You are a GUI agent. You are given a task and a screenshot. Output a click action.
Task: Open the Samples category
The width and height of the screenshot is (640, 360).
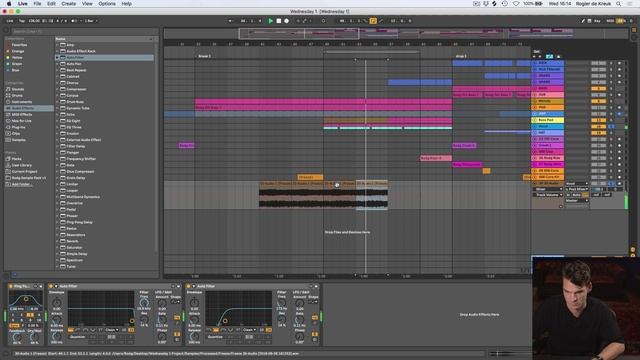click(19, 140)
